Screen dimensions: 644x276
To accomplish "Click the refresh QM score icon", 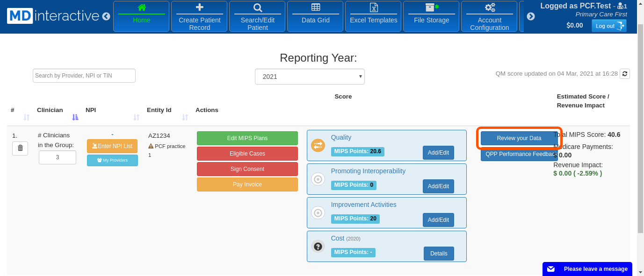I will [x=624, y=74].
